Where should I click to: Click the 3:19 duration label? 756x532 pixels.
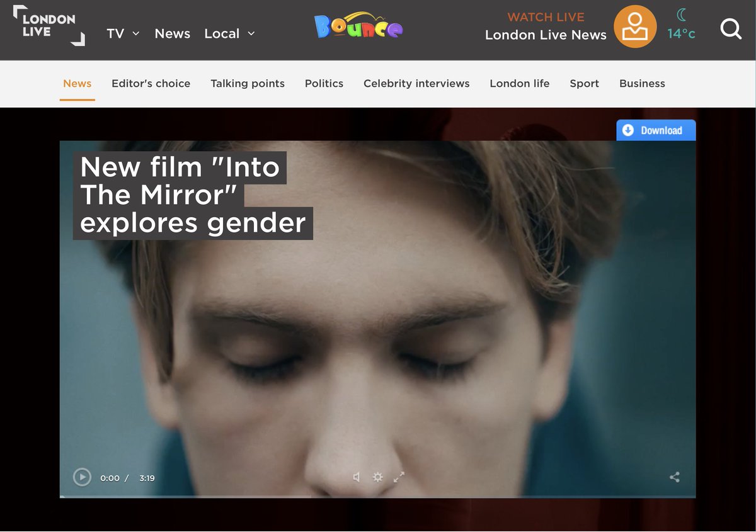147,478
